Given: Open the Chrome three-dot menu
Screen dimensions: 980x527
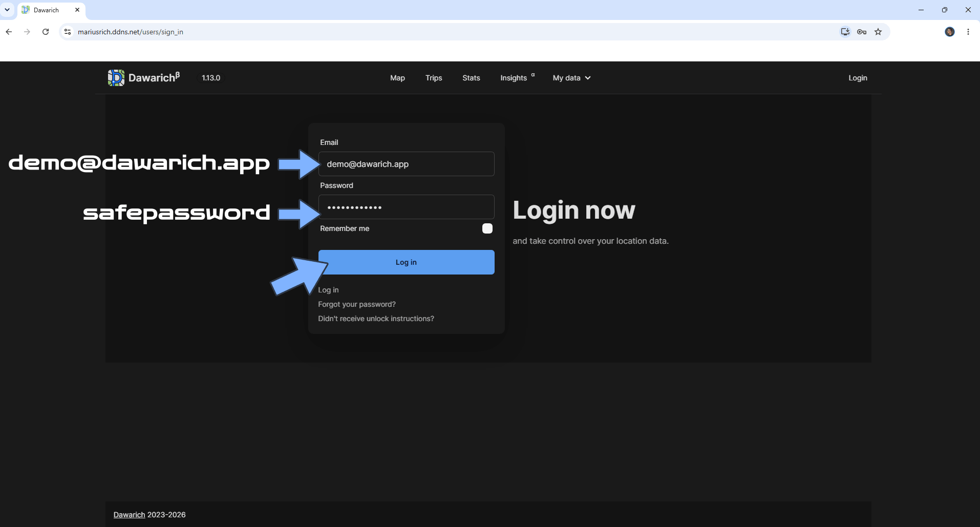Looking at the screenshot, I should pyautogui.click(x=968, y=32).
